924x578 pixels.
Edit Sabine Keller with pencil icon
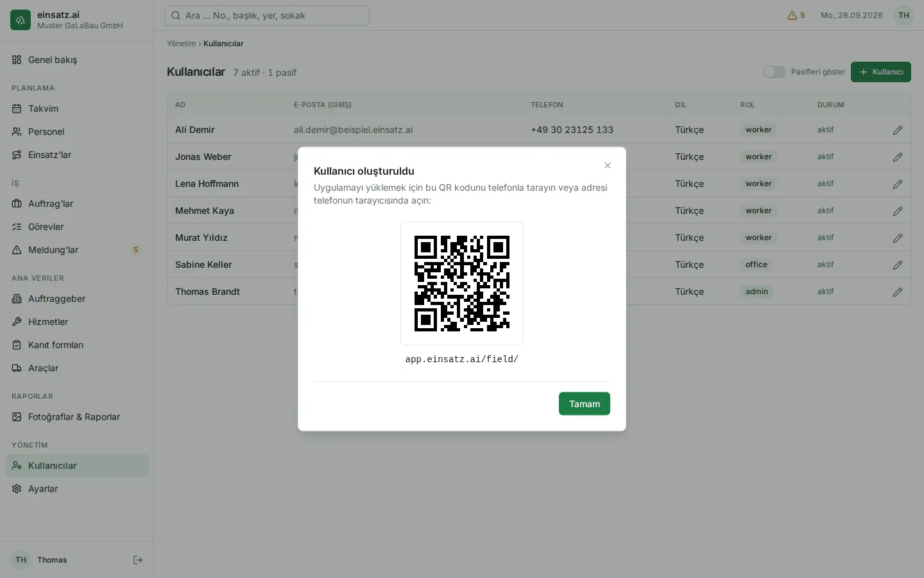click(x=898, y=265)
